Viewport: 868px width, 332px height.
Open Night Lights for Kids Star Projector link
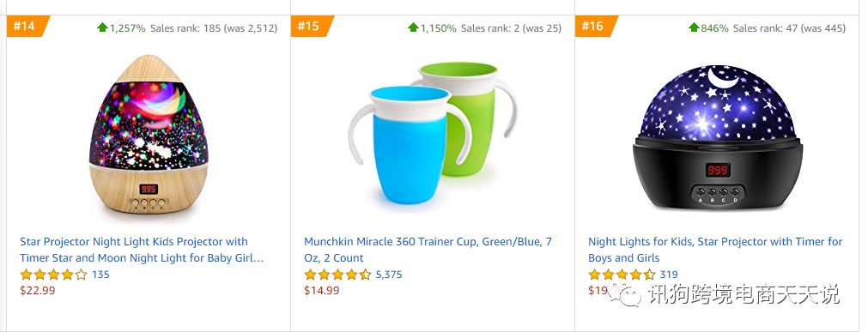coord(715,250)
